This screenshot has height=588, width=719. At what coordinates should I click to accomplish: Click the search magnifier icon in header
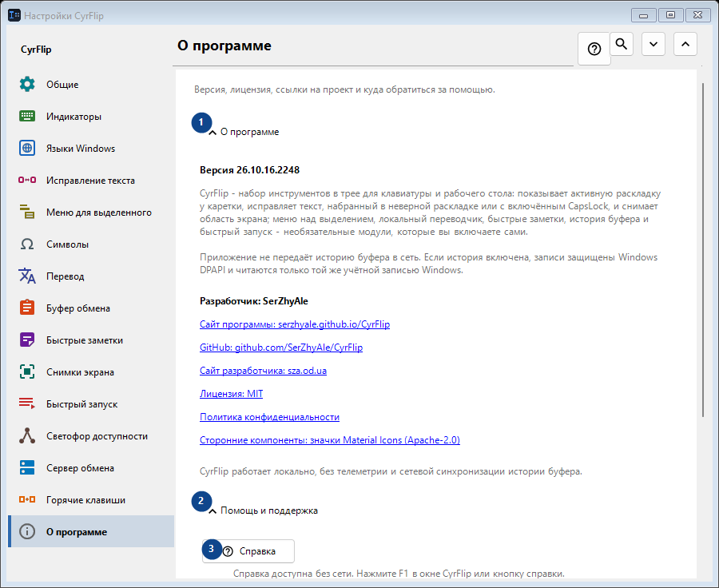pos(622,44)
